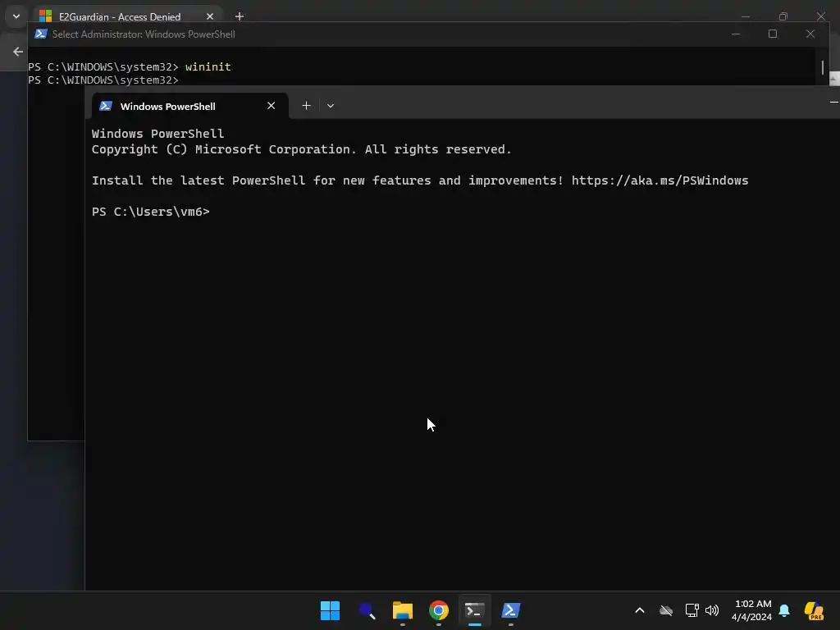Click the PS C:\Users\vm6> prompt line
Image resolution: width=840 pixels, height=630 pixels.
tap(151, 212)
